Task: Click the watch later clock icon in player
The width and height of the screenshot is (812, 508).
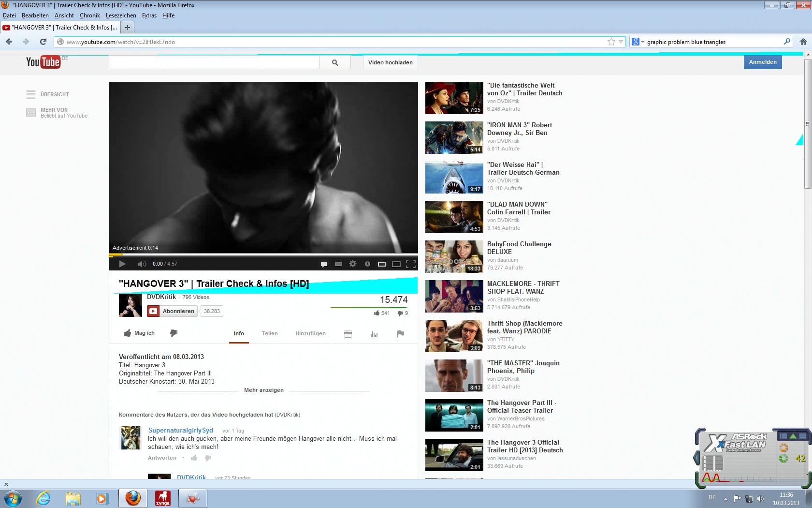Action: coord(367,264)
